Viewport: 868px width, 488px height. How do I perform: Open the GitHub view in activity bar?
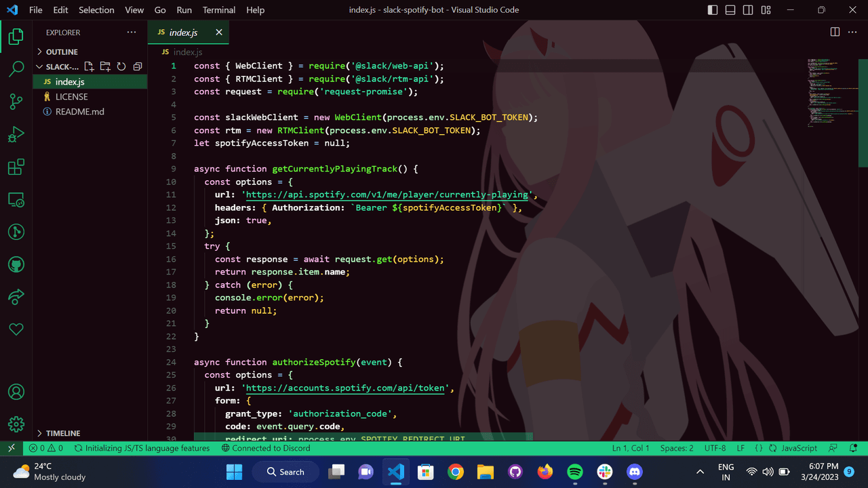coord(16,264)
